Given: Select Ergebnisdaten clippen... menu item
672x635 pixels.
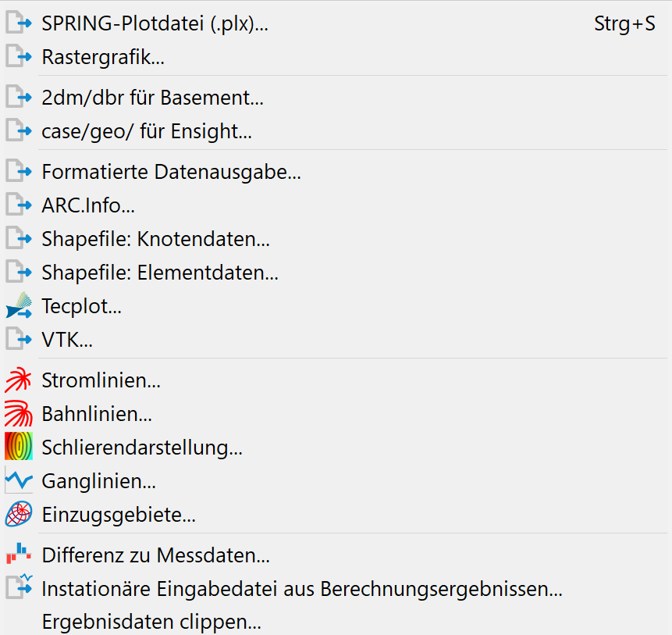Looking at the screenshot, I should pos(336,621).
